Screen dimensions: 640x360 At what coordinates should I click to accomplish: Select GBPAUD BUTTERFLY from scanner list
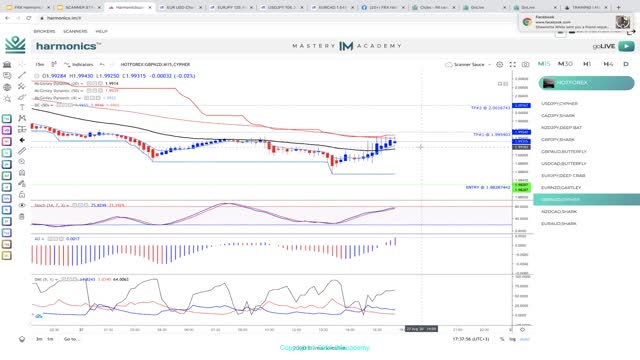(x=564, y=151)
